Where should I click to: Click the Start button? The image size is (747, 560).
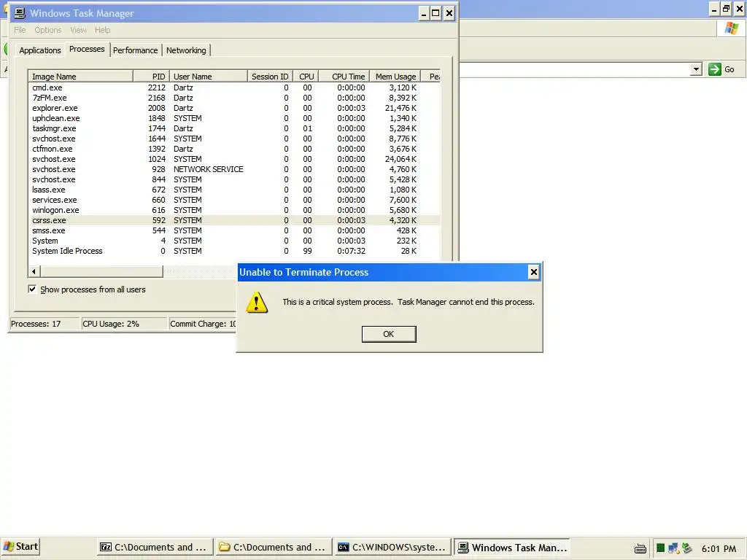coord(20,547)
